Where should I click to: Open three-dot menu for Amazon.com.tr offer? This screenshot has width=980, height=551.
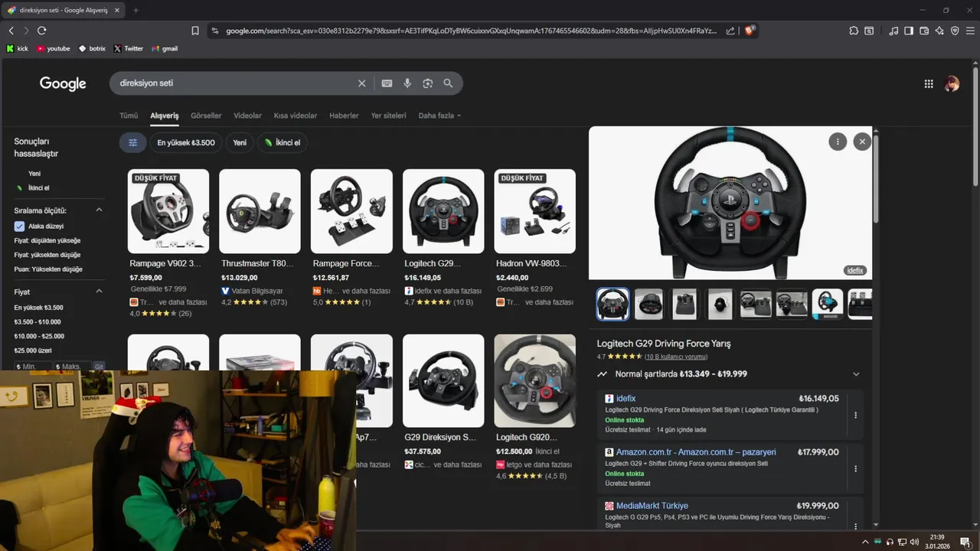click(856, 468)
